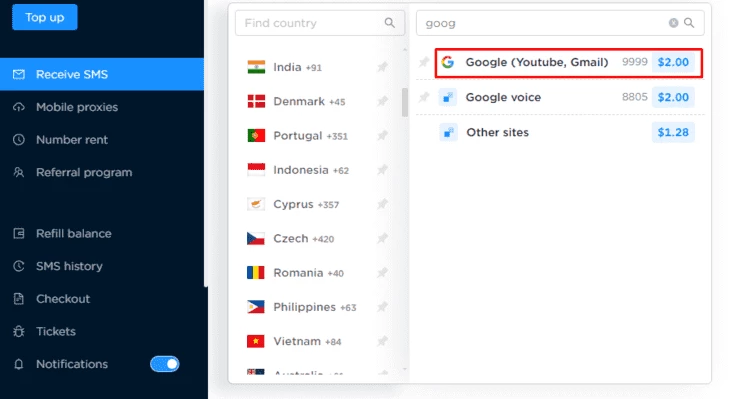Click the Vietnam flag icon

256,341
